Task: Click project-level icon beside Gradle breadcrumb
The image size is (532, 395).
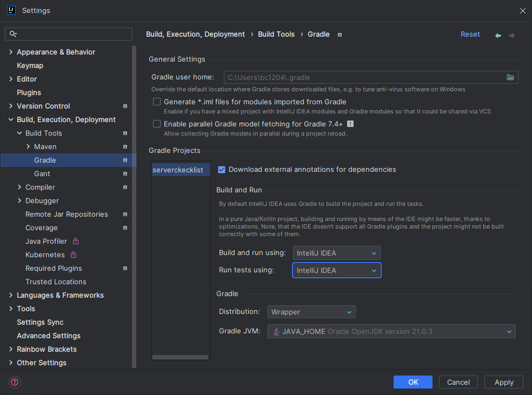Action: coord(340,35)
